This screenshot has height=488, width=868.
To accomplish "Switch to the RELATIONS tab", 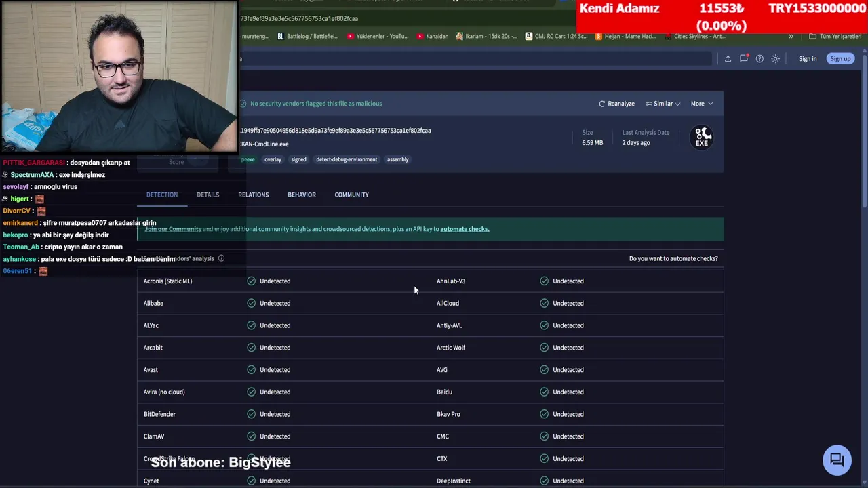I will 253,195.
